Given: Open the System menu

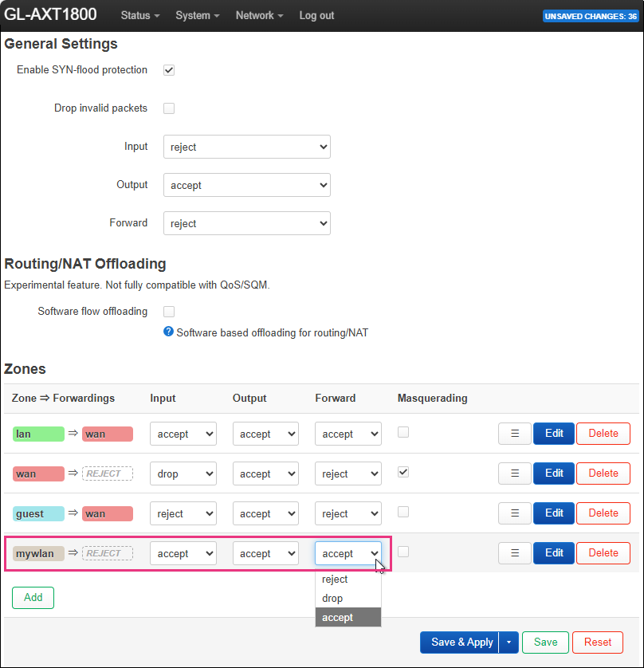Looking at the screenshot, I should pyautogui.click(x=197, y=15).
